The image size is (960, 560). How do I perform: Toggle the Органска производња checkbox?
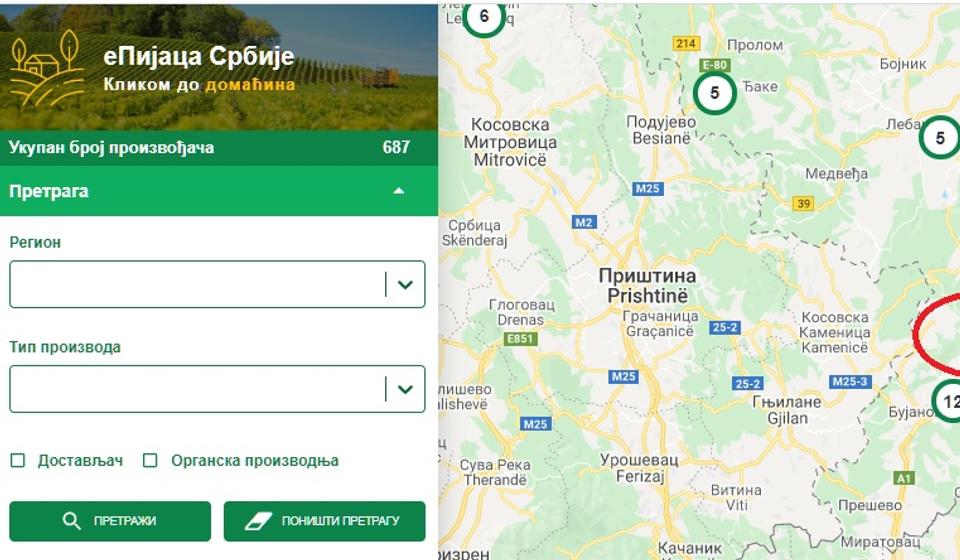tap(150, 460)
